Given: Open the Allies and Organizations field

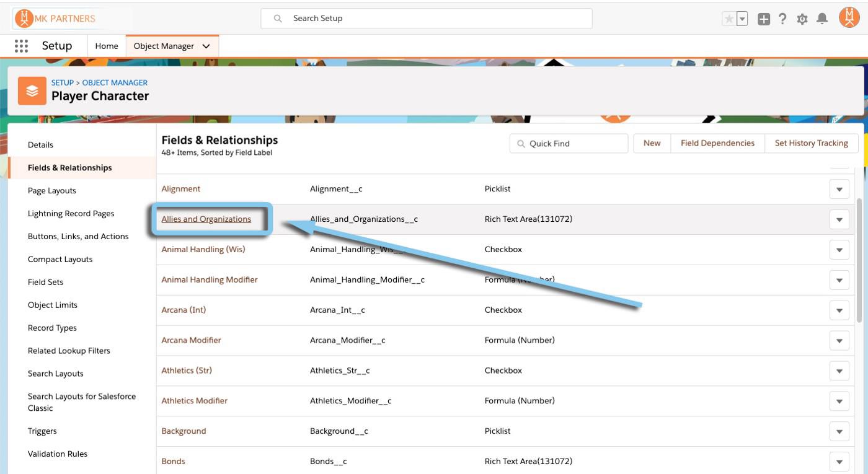Looking at the screenshot, I should pyautogui.click(x=206, y=219).
